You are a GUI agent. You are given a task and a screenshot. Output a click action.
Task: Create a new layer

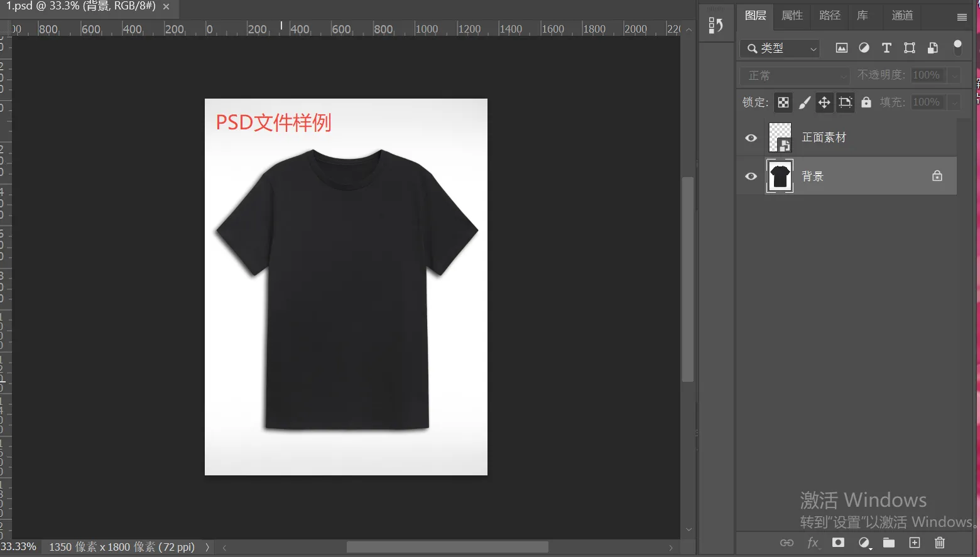point(914,543)
